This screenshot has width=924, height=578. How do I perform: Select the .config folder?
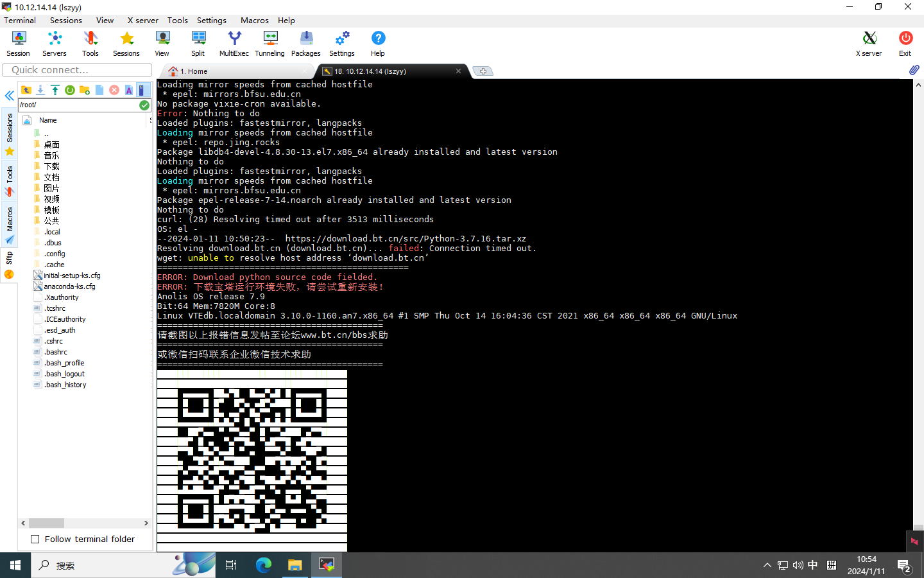[x=55, y=254]
